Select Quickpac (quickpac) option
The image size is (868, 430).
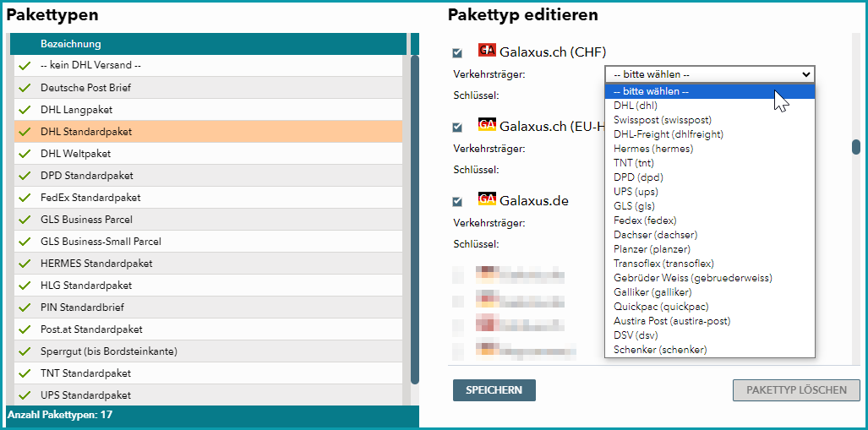pos(710,307)
